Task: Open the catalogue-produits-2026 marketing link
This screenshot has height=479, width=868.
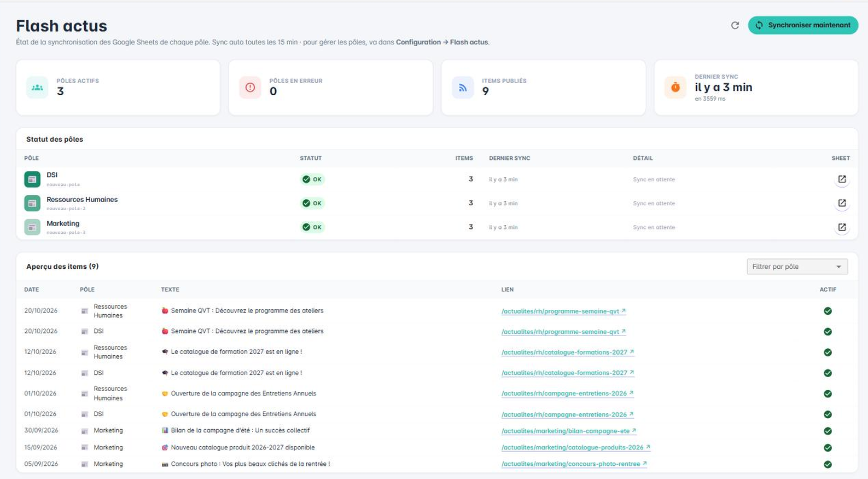Action: pyautogui.click(x=576, y=447)
